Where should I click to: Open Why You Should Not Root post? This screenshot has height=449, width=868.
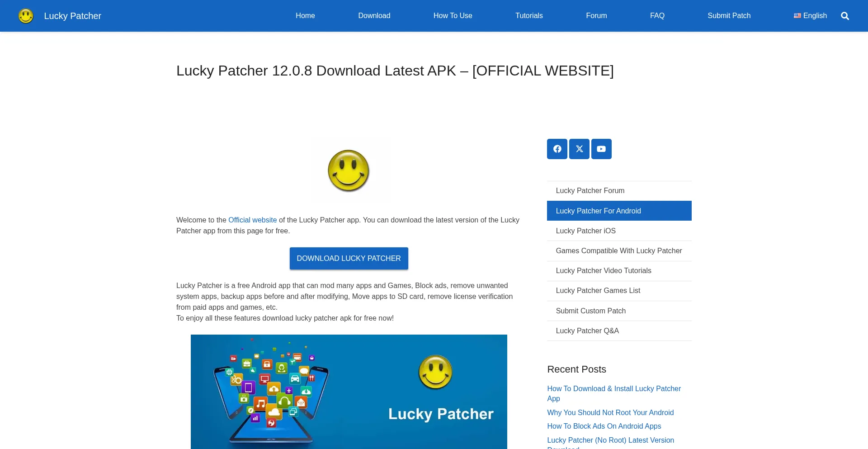610,412
